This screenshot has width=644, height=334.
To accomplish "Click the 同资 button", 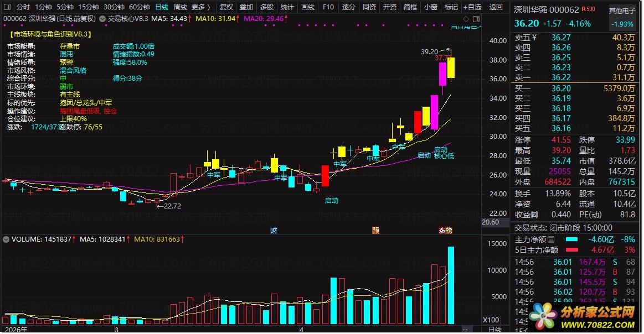I will 369,7.
